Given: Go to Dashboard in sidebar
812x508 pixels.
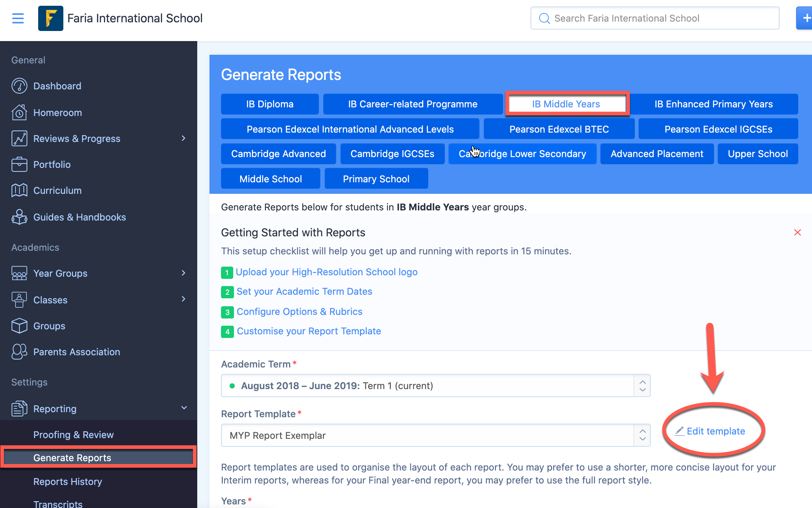Looking at the screenshot, I should 57,86.
